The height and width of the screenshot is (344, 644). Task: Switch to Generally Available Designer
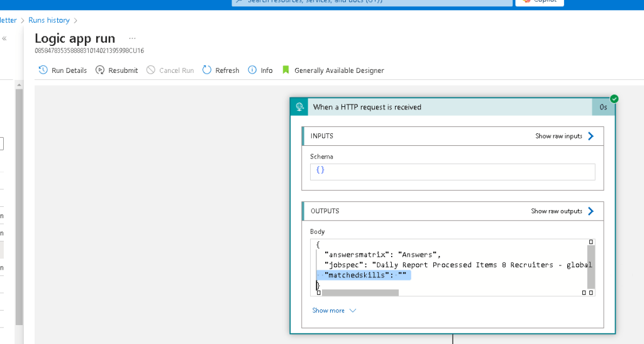(339, 70)
